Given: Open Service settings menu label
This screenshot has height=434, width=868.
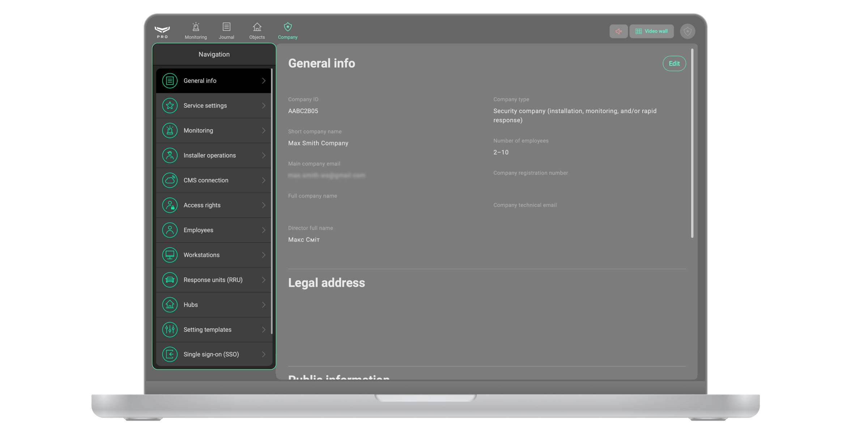Looking at the screenshot, I should (x=205, y=106).
